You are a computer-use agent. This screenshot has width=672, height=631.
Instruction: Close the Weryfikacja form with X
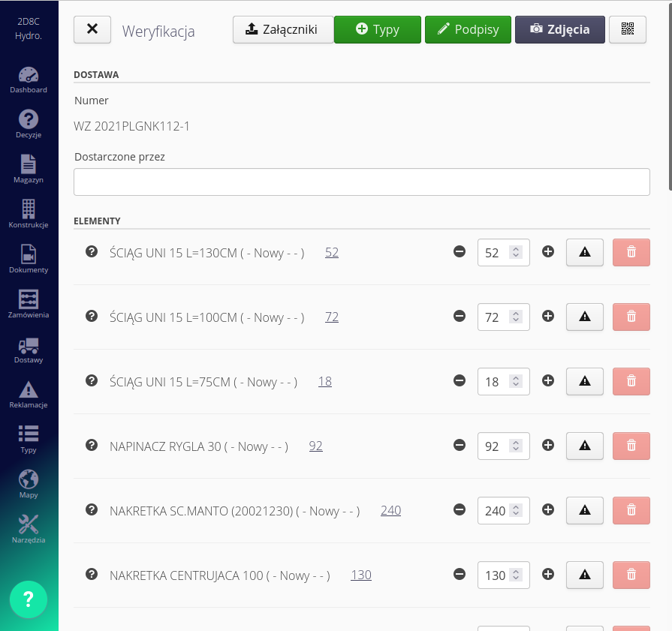[92, 29]
